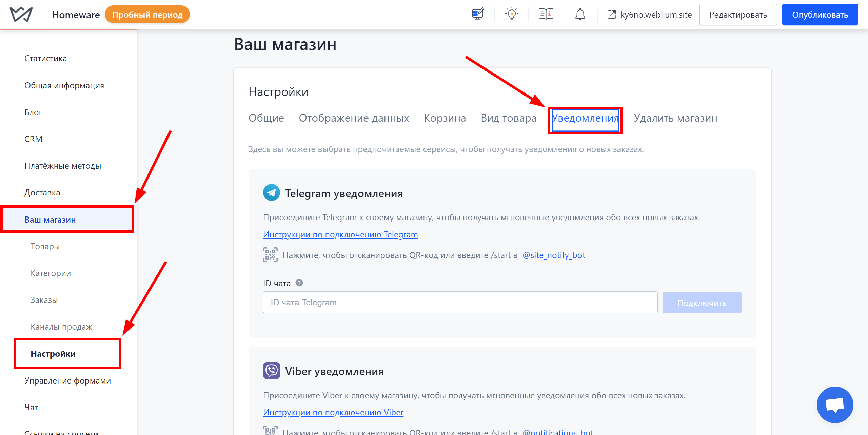Open Товары under Ваш магазин
Viewport: 868px width, 435px height.
pyautogui.click(x=45, y=246)
